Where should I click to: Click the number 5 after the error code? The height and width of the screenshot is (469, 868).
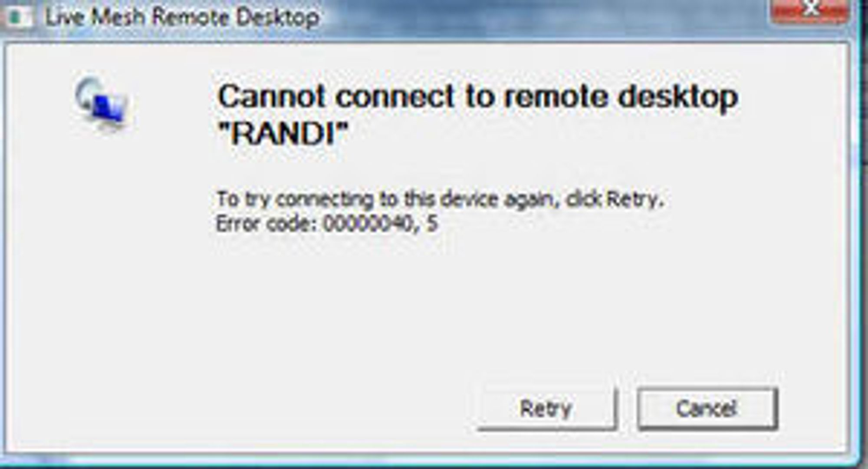pyautogui.click(x=432, y=224)
